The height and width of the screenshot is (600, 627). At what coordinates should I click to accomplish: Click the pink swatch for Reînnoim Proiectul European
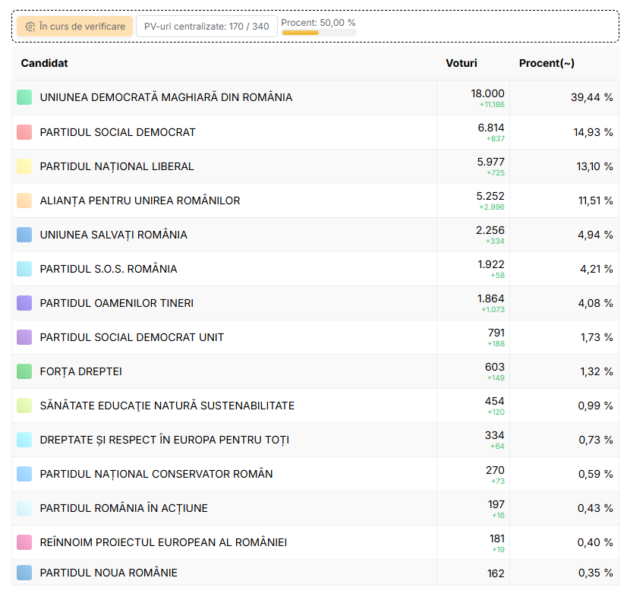click(24, 542)
